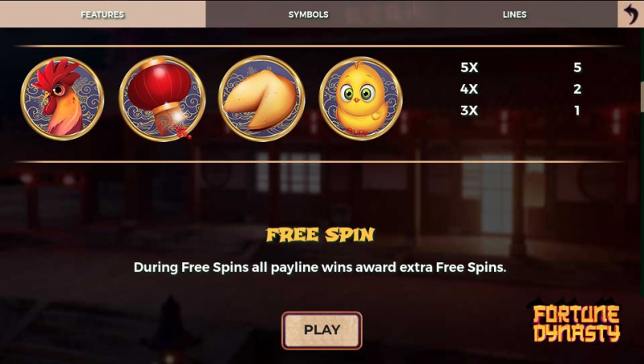Viewport: 644px width, 364px height.
Task: Click the back arrow icon
Action: (630, 14)
